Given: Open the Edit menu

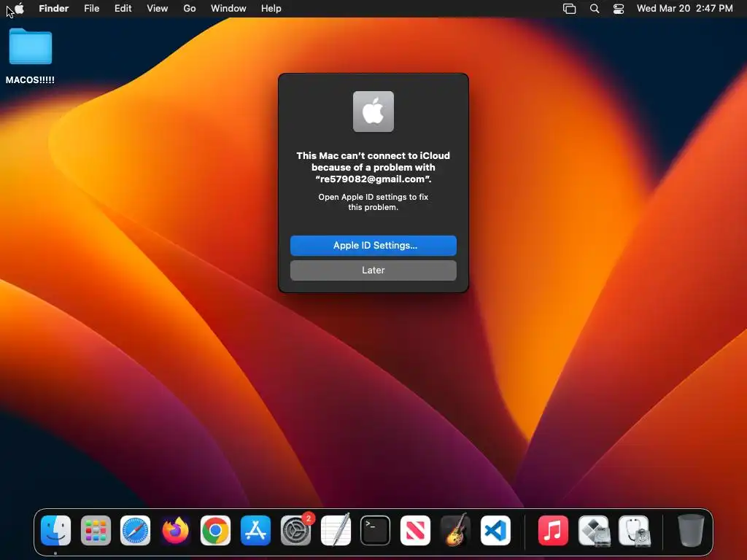Looking at the screenshot, I should click(123, 9).
